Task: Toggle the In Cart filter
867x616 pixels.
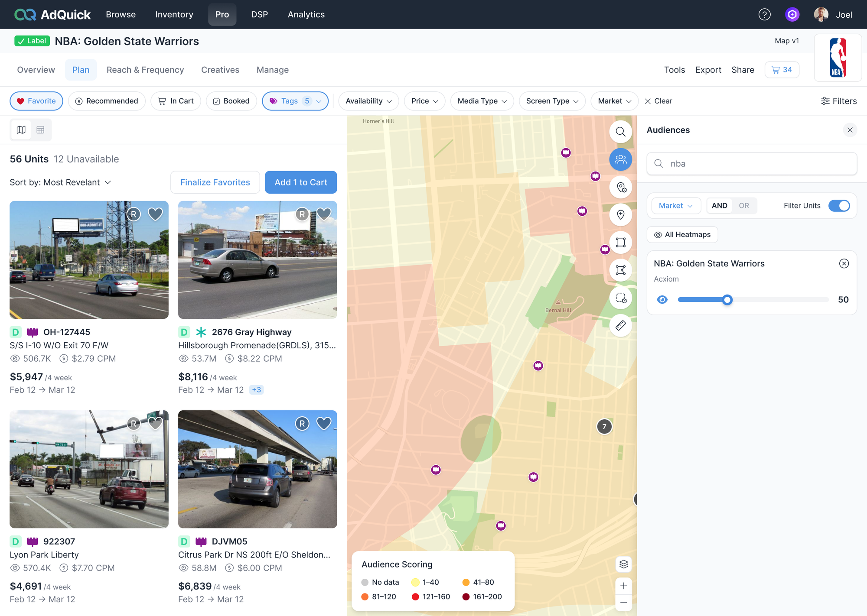Action: pos(176,101)
